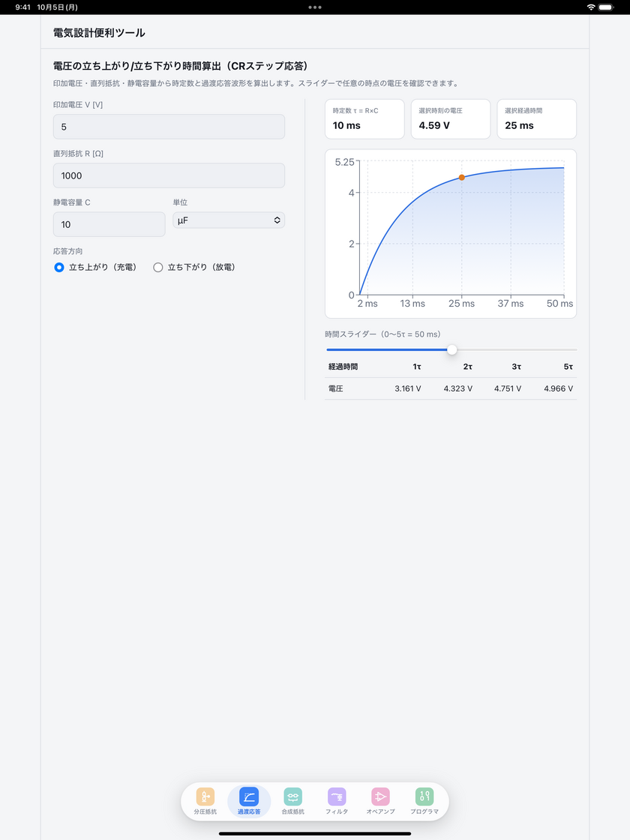630x840 pixels.
Task: Click the 印加電圧 V input field
Action: (x=169, y=127)
